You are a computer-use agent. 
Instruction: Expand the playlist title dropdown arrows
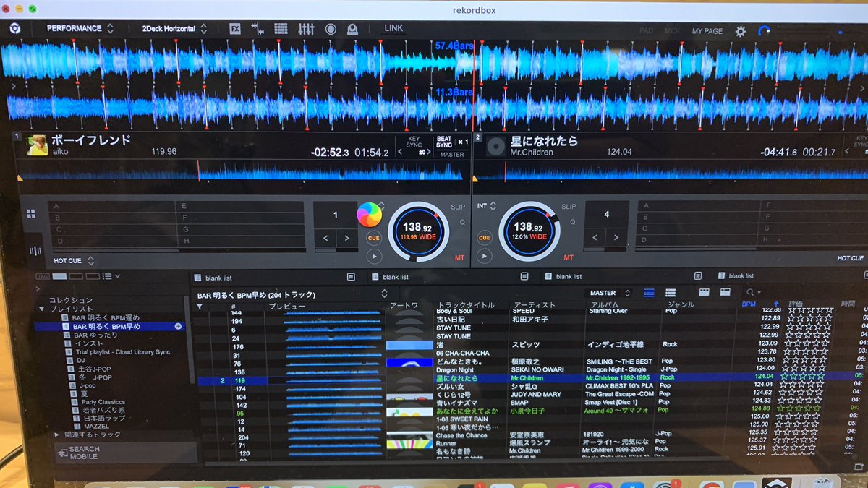coord(384,294)
